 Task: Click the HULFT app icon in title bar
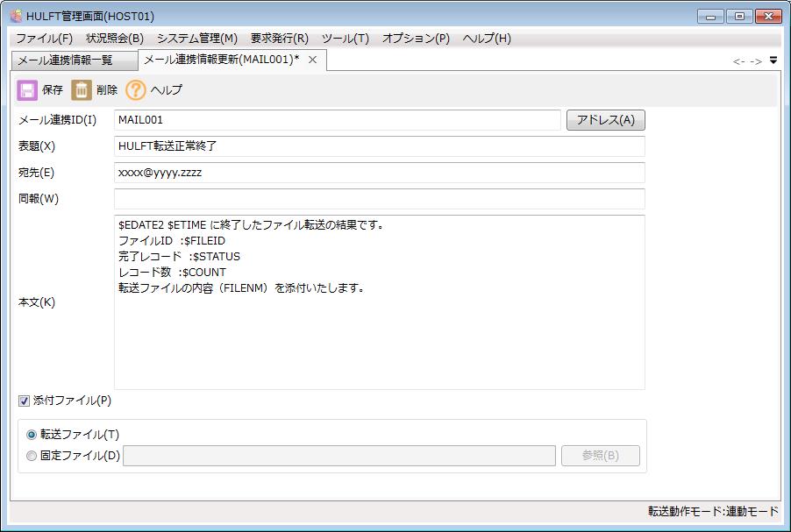pyautogui.click(x=17, y=16)
